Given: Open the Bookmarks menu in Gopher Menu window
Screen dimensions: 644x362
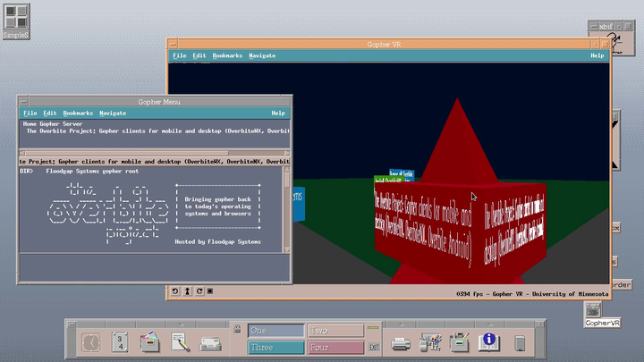Looking at the screenshot, I should [x=78, y=114].
